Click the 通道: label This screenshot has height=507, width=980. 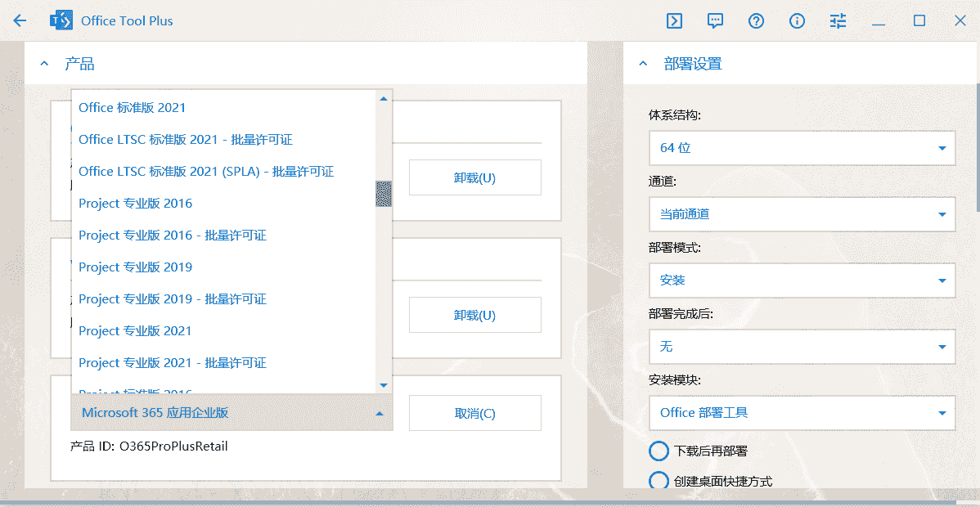pos(663,182)
